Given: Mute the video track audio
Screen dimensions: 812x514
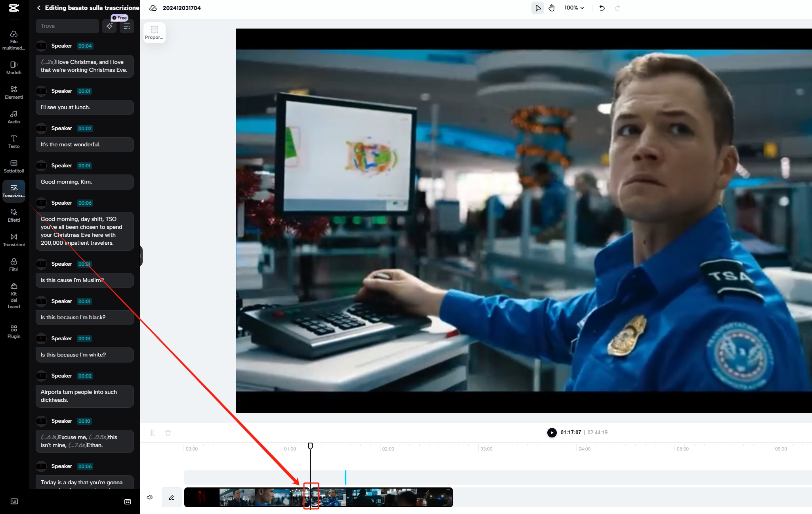Looking at the screenshot, I should point(150,497).
